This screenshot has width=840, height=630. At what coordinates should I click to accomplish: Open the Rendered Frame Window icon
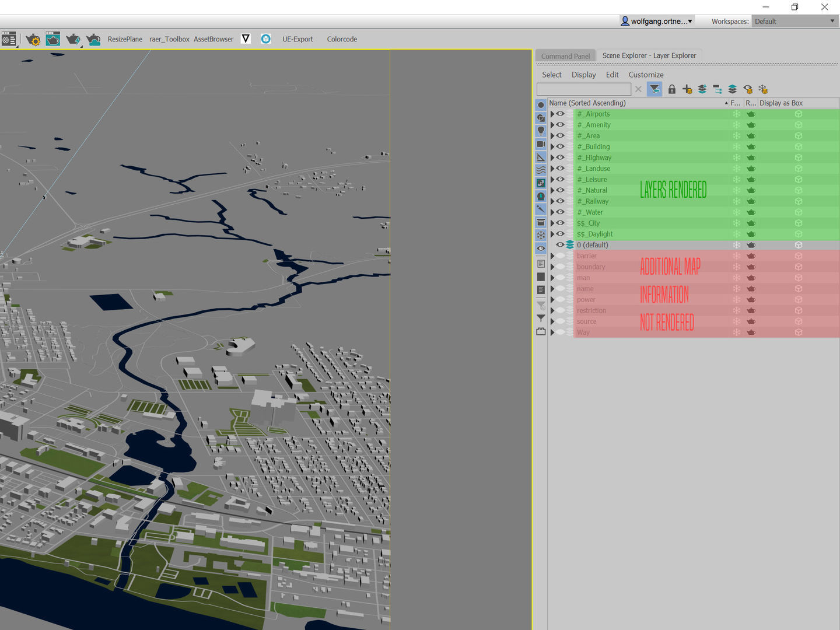52,39
